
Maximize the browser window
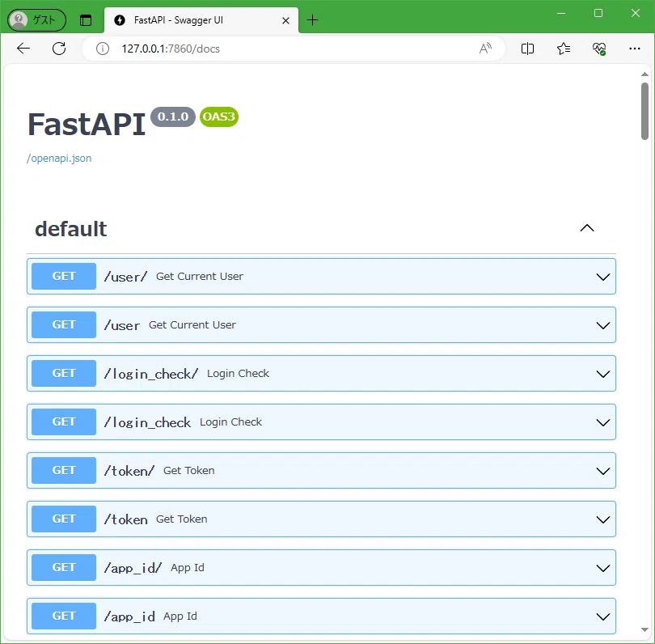pos(598,14)
